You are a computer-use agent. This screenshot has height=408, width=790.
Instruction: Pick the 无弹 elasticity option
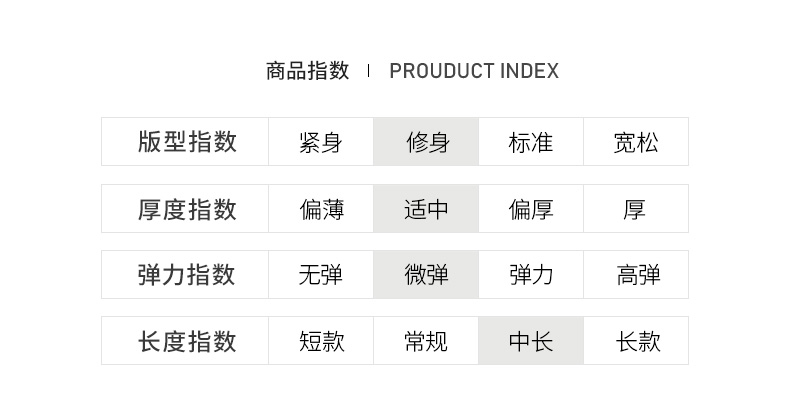point(320,275)
